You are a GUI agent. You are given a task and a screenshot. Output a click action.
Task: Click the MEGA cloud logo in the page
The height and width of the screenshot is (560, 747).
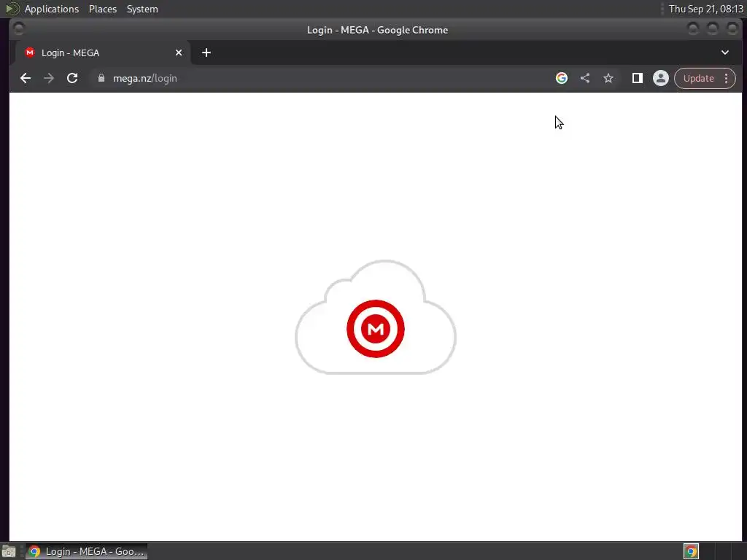(376, 318)
